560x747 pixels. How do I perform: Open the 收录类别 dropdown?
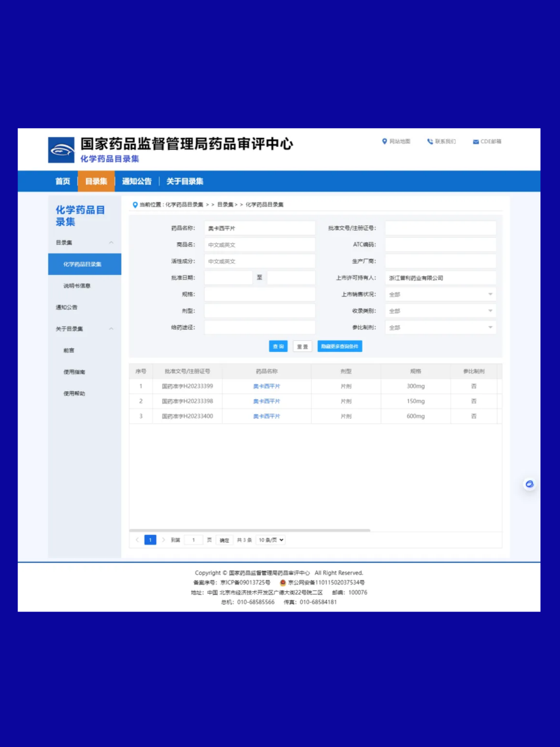[440, 311]
